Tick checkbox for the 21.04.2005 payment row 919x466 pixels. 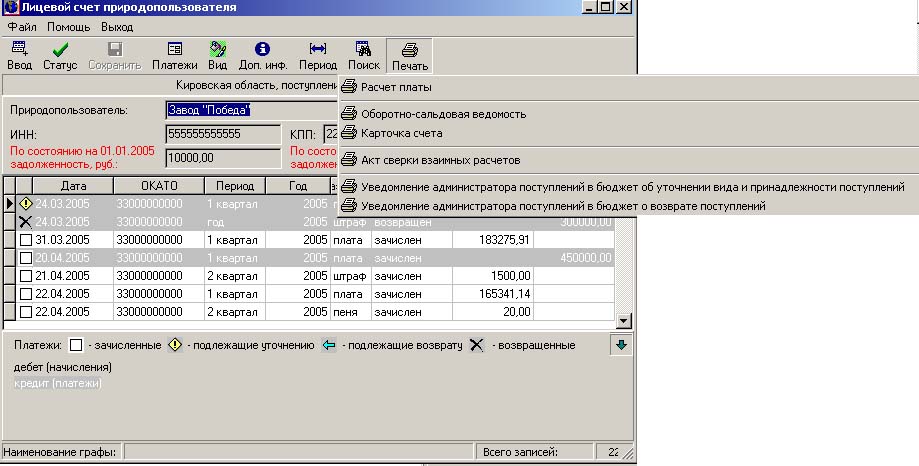(x=26, y=275)
